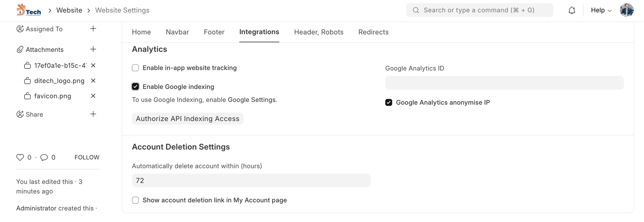Image resolution: width=644 pixels, height=222 pixels.
Task: Remove the favicon.png attachment
Action: (x=93, y=96)
